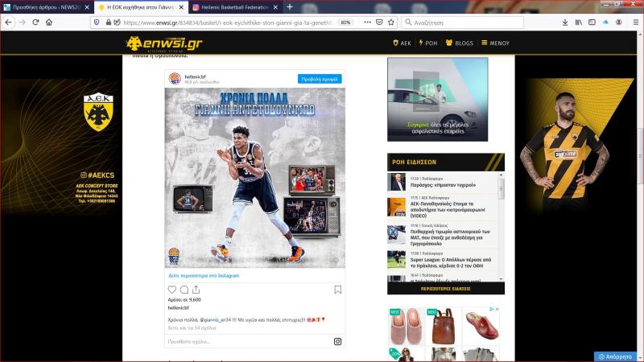Save Instagram post with bookmark icon
Image resolution: width=644 pixels, height=362 pixels.
click(x=337, y=290)
